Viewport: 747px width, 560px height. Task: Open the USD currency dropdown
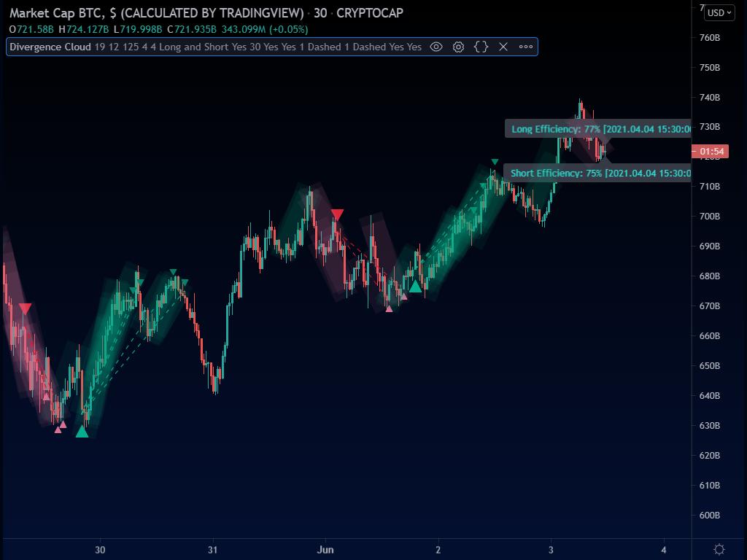tap(718, 12)
